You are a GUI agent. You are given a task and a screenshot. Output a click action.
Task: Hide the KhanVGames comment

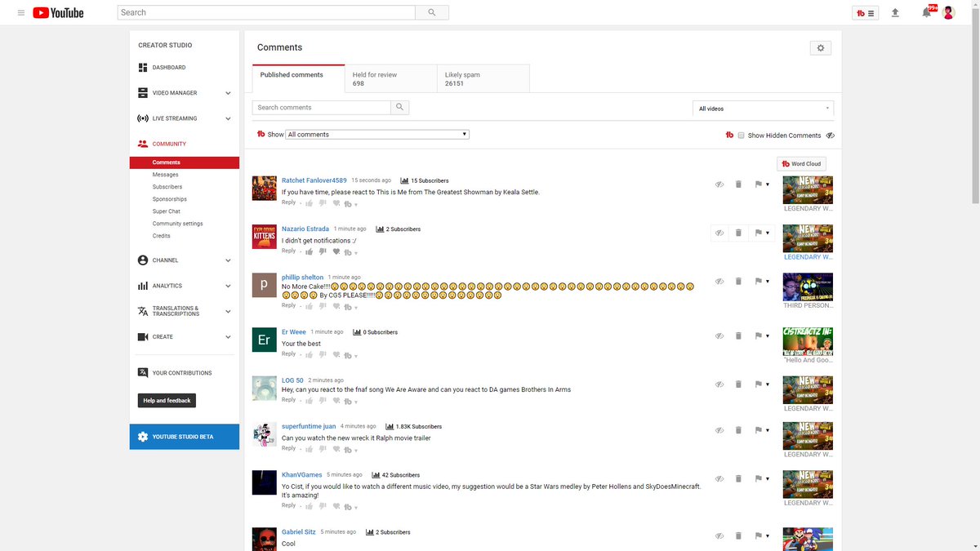(x=719, y=478)
